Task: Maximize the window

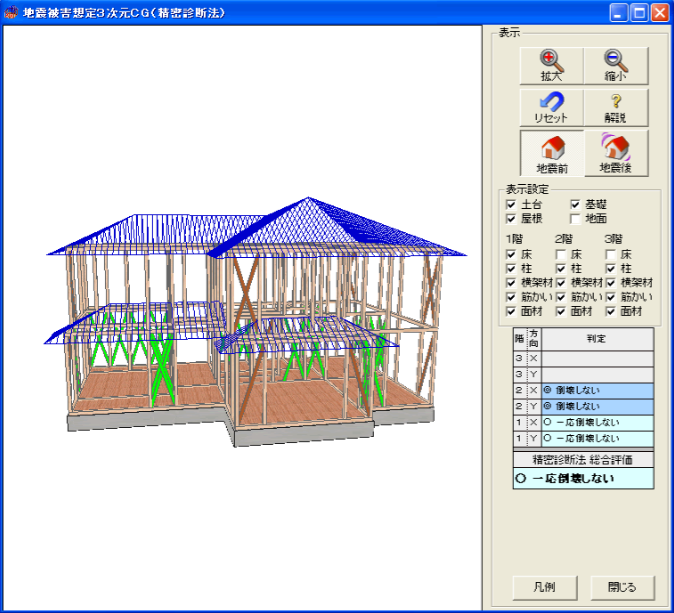Action: click(639, 12)
